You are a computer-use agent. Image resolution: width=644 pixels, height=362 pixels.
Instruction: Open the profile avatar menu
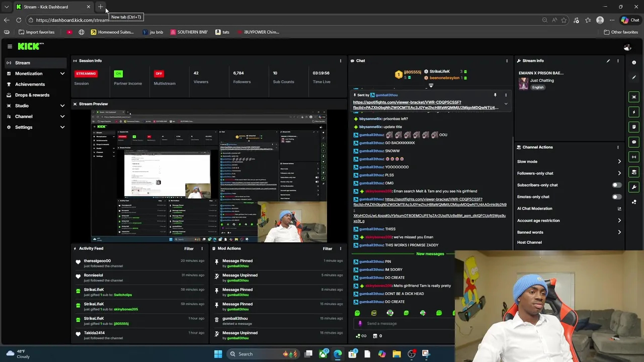click(x=627, y=47)
